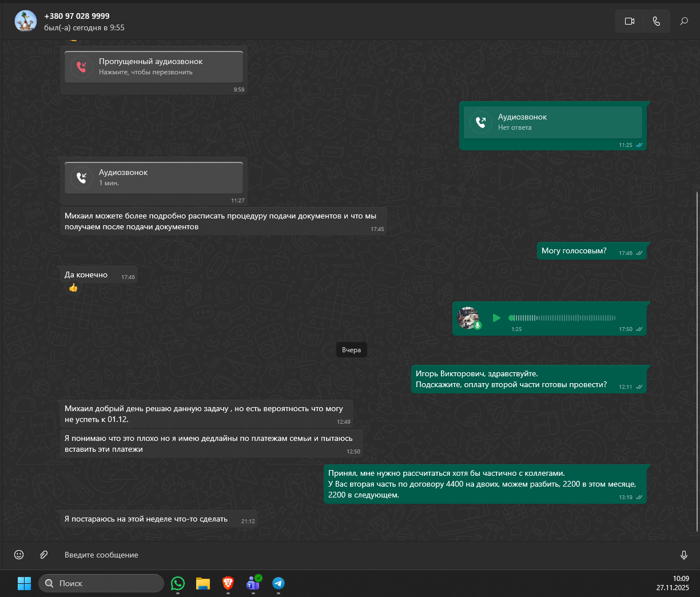Open the contact's profile avatar in header

point(25,21)
